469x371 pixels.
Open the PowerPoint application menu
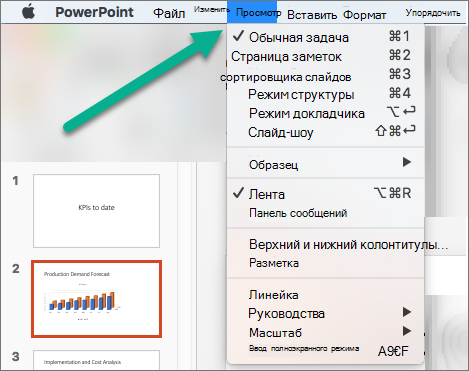(x=94, y=12)
